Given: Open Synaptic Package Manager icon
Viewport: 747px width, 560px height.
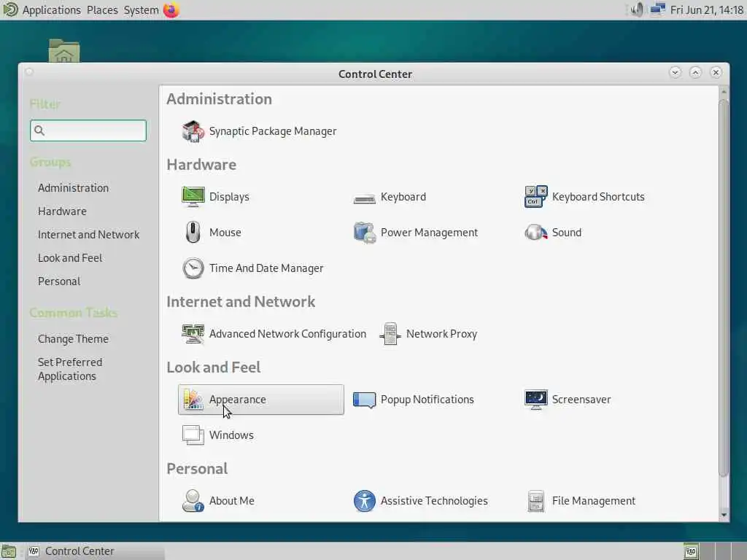Looking at the screenshot, I should point(193,131).
